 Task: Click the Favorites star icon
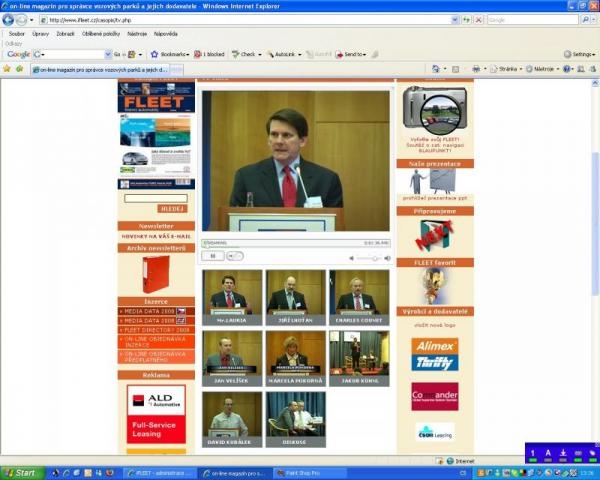coord(7,69)
